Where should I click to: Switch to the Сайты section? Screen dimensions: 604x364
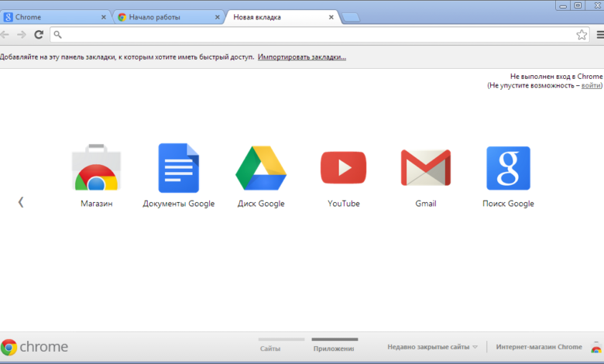point(270,348)
